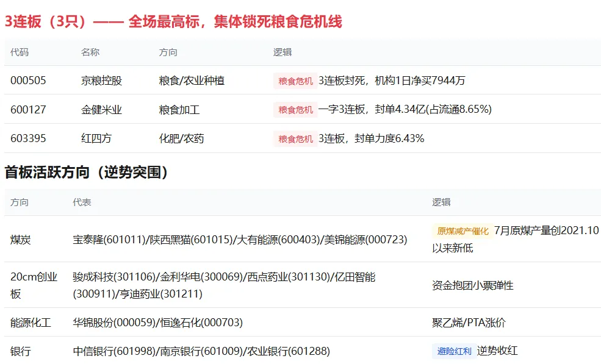The height and width of the screenshot is (364, 601).
Task: Click the '煤炭' direction cell
Action: point(20,240)
